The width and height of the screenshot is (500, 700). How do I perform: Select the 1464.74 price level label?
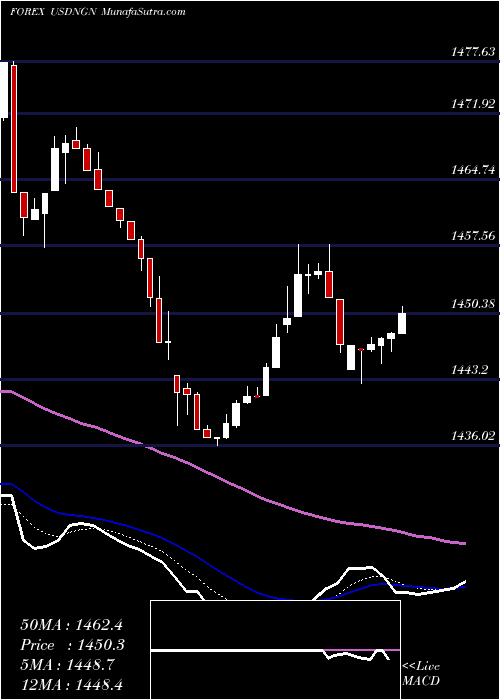coord(473,170)
